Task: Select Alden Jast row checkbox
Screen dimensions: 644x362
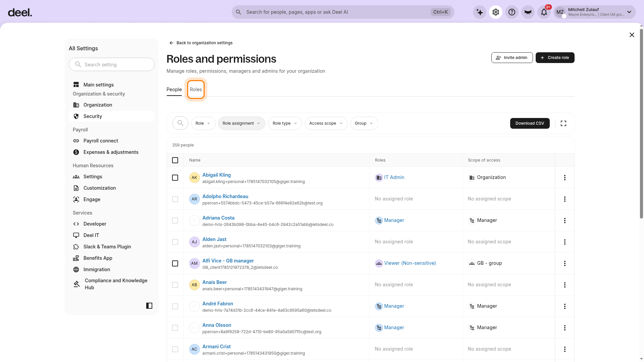Action: click(175, 242)
